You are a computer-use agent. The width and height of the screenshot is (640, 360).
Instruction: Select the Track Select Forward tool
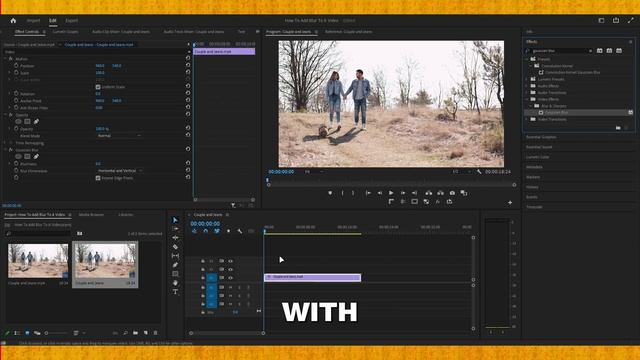175,229
